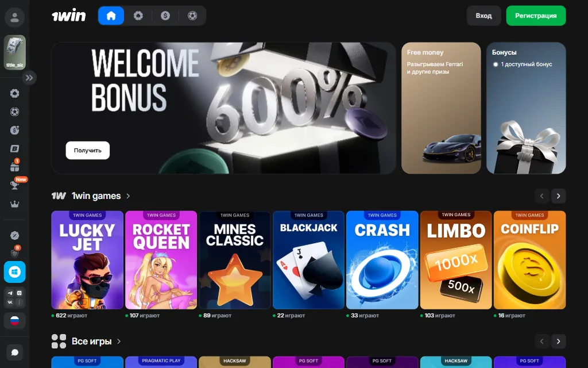The width and height of the screenshot is (588, 368).
Task: Open the letter B icon in sidebar
Action: (x=14, y=149)
